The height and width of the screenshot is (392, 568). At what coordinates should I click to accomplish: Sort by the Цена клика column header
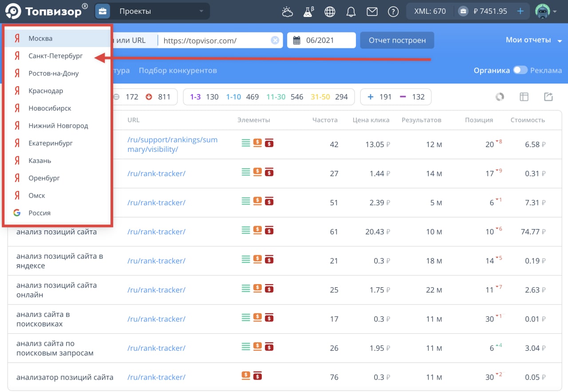[x=371, y=120]
